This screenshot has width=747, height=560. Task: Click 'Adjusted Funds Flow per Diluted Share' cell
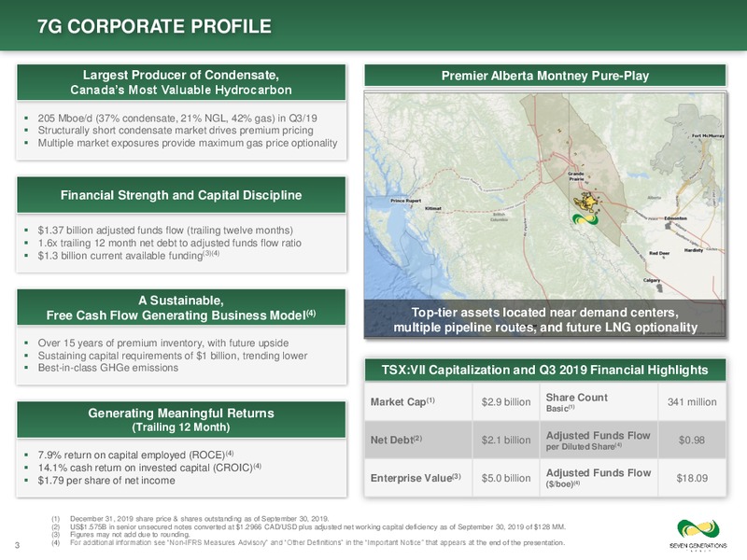tap(599, 440)
